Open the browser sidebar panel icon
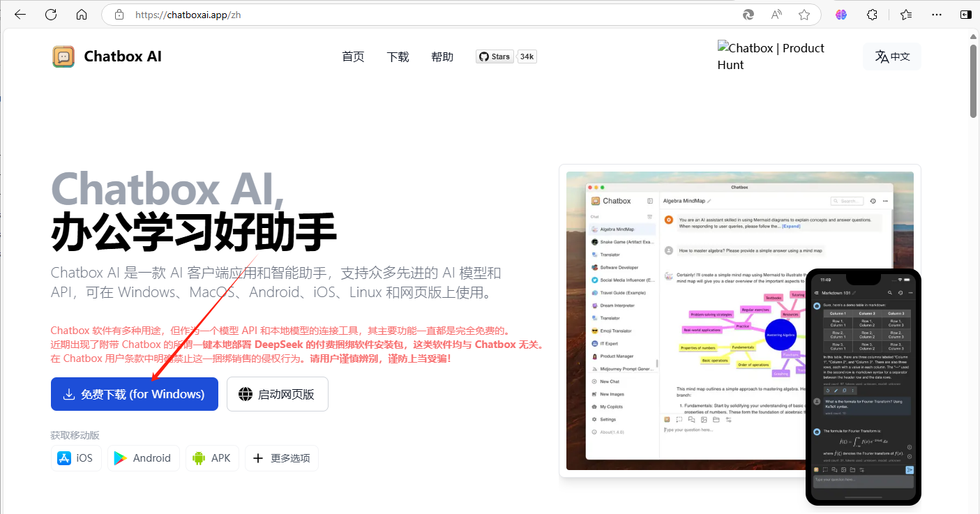The height and width of the screenshot is (514, 980). click(x=966, y=15)
